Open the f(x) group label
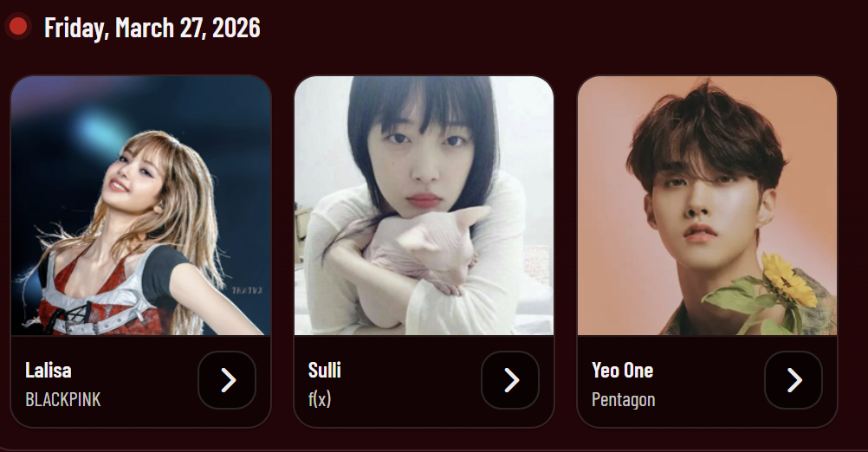 pos(320,399)
